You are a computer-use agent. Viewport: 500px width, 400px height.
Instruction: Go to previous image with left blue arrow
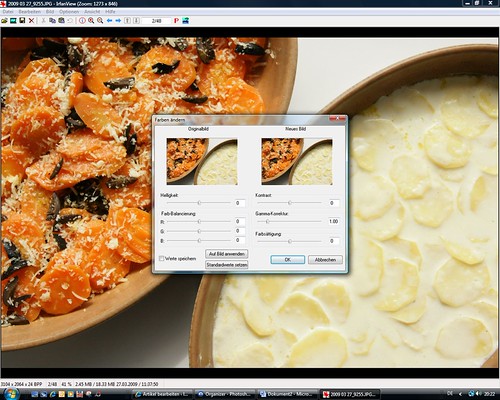click(x=109, y=21)
